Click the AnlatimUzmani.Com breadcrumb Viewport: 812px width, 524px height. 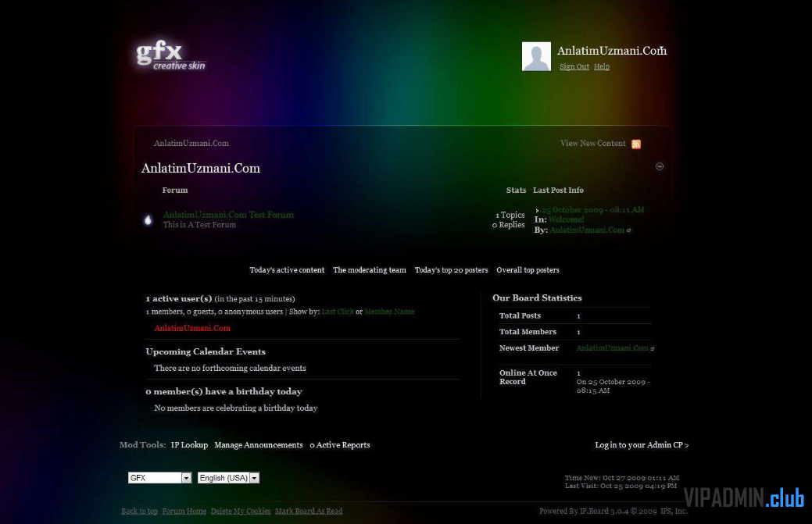191,143
